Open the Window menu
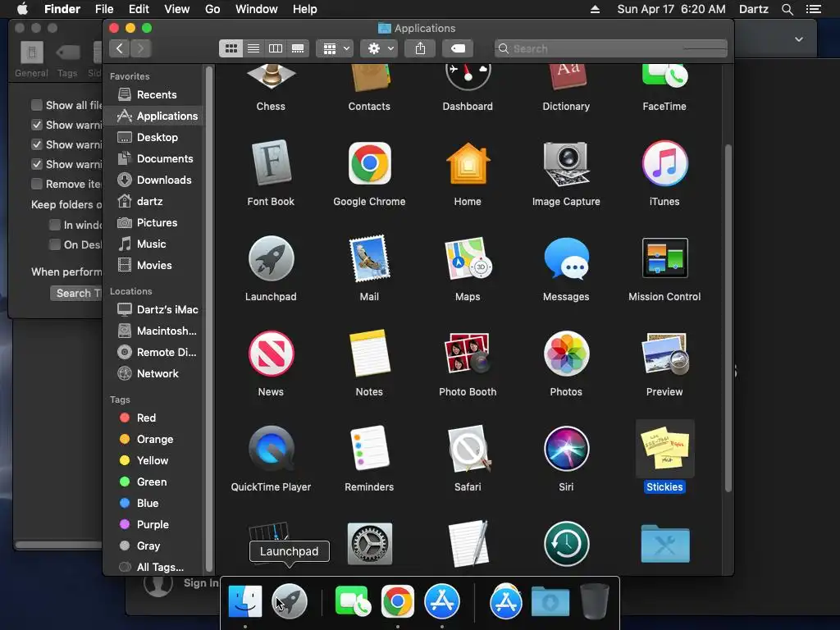 (x=257, y=9)
